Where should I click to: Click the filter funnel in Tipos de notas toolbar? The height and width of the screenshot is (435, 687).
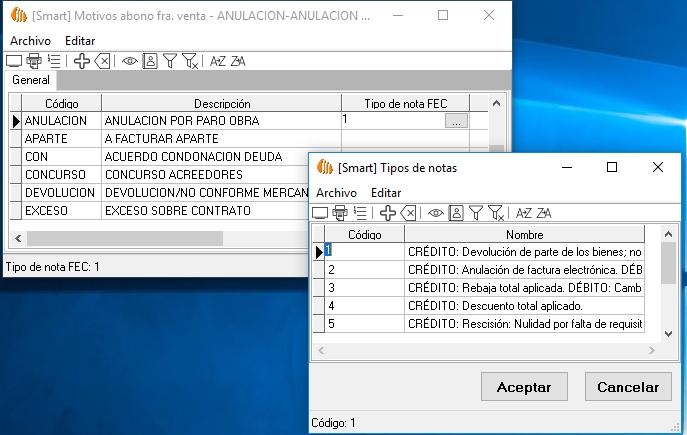coord(476,213)
